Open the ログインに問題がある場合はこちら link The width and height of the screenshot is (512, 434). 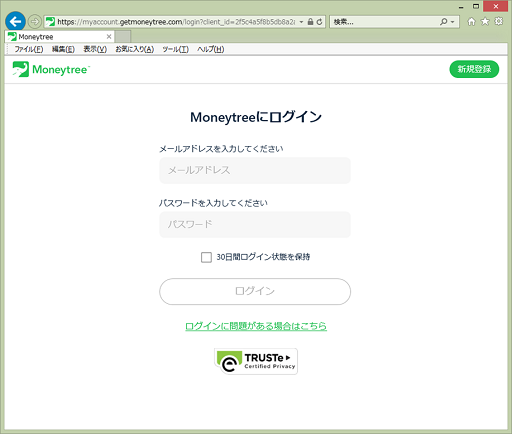coord(256,326)
